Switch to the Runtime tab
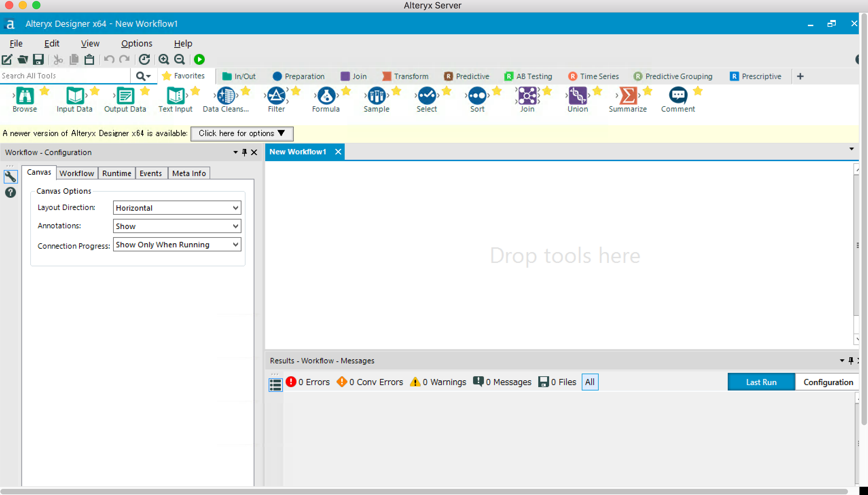 pos(116,173)
